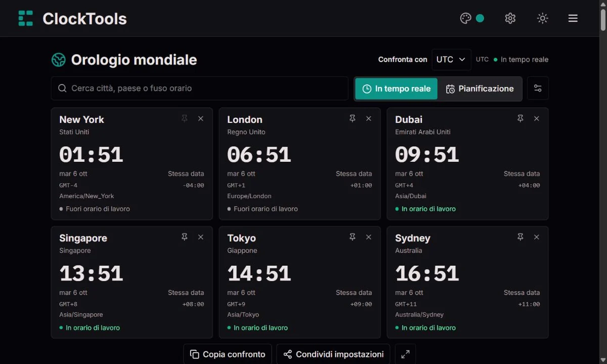
Task: Click the world globe icon beside Orologio mondiale
Action: tap(59, 60)
